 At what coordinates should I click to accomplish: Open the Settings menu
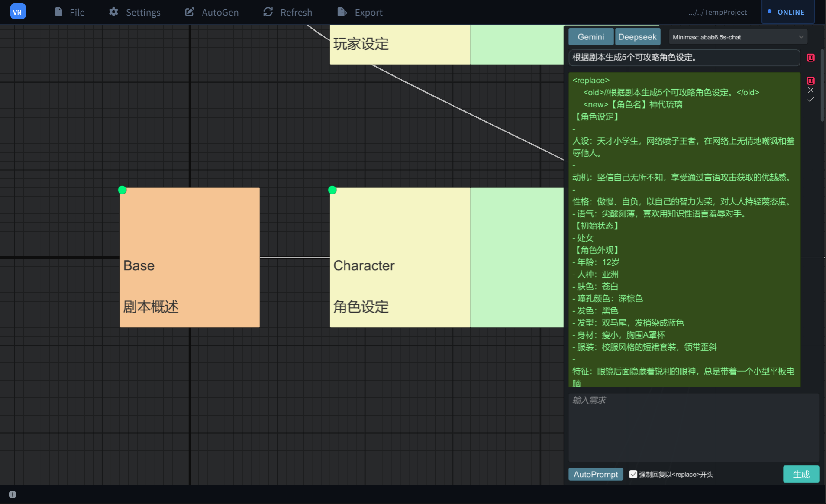(135, 12)
